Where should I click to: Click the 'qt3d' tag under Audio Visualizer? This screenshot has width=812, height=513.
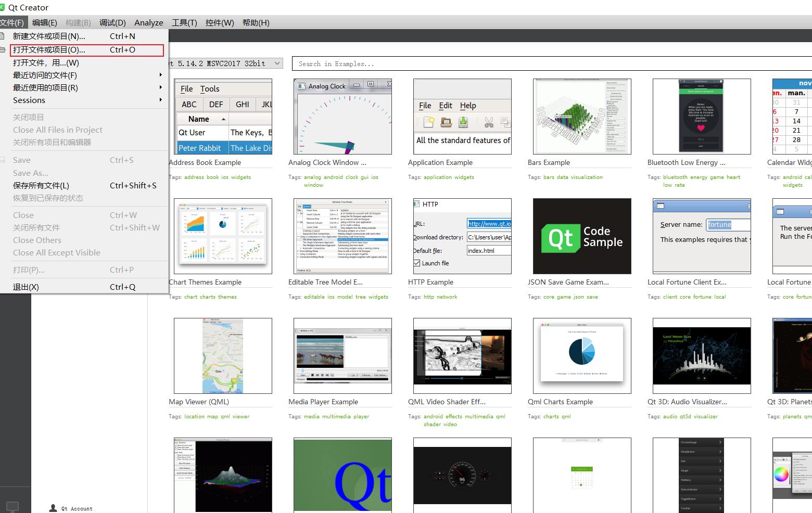tap(685, 417)
